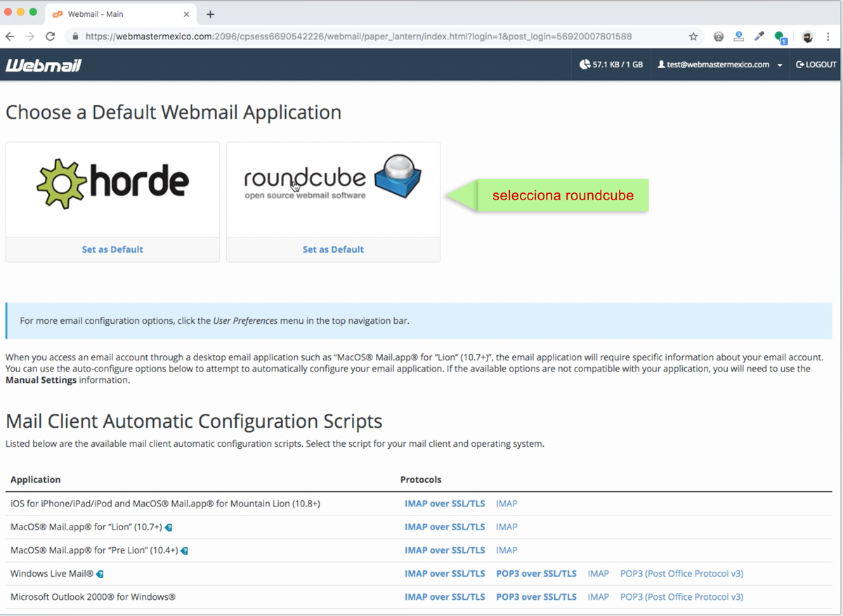The height and width of the screenshot is (616, 843).
Task: Click the browser reload button
Action: [x=50, y=37]
